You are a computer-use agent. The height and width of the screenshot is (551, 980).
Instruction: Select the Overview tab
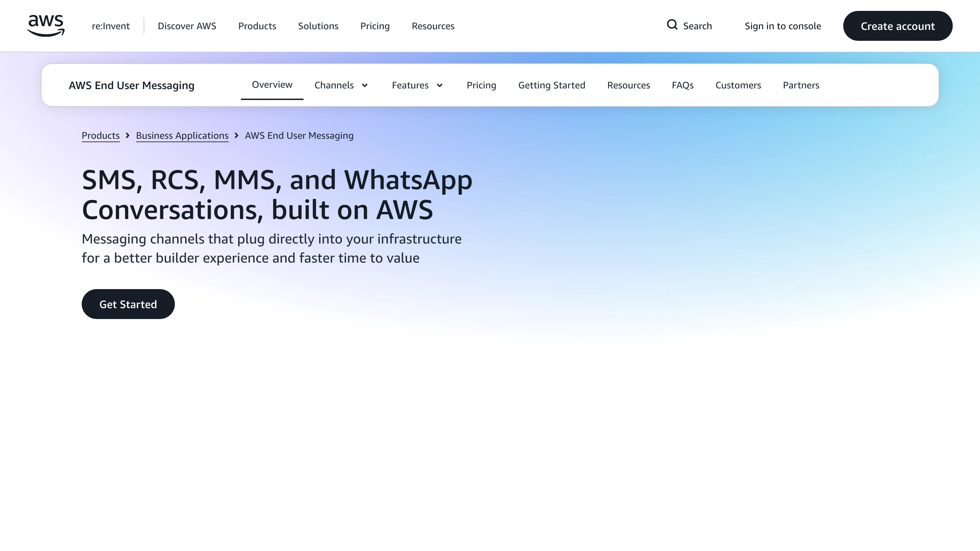pyautogui.click(x=272, y=85)
